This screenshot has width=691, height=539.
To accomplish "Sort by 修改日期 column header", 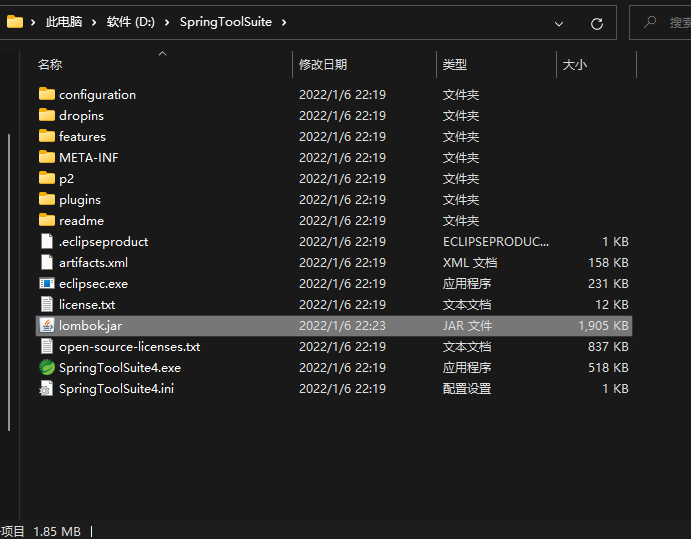I will click(x=323, y=64).
